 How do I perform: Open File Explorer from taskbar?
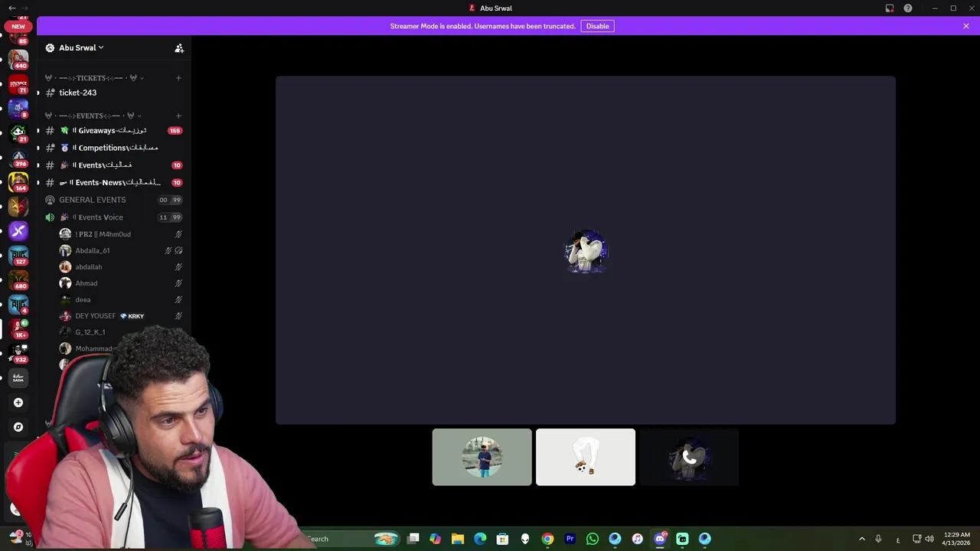458,539
